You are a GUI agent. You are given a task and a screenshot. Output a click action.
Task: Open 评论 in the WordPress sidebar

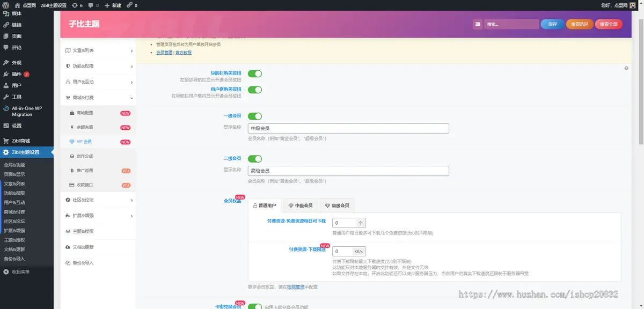pyautogui.click(x=27, y=47)
